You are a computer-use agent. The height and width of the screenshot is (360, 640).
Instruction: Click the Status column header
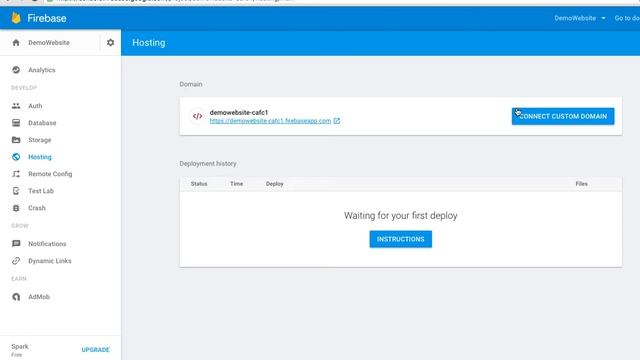click(x=199, y=184)
